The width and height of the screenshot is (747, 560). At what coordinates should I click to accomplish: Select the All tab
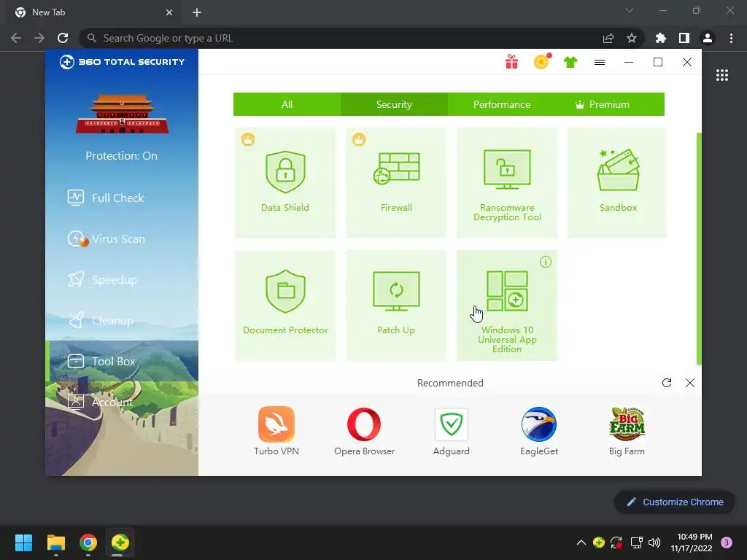[287, 104]
